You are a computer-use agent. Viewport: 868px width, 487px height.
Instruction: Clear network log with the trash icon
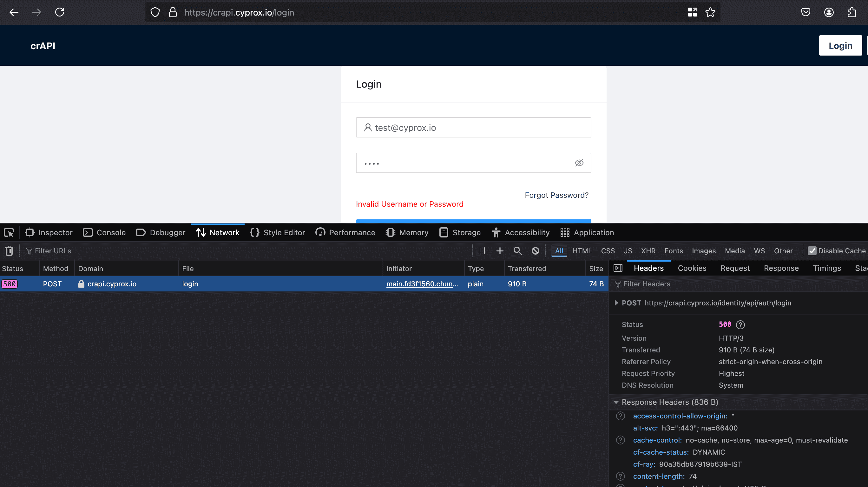(x=9, y=250)
